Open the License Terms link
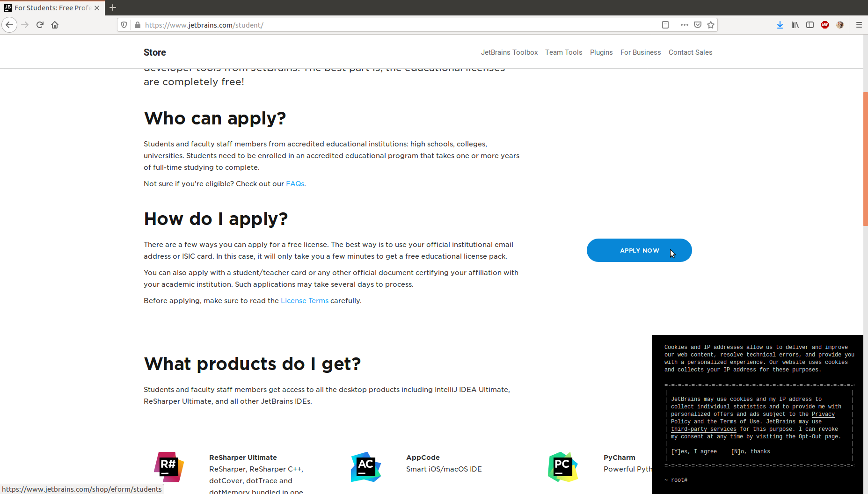 pyautogui.click(x=305, y=301)
